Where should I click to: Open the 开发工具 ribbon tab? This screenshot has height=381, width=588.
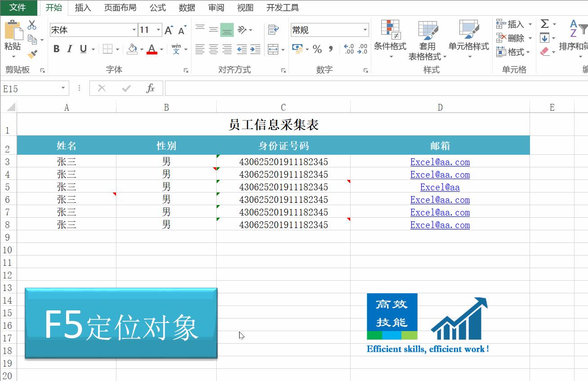point(282,8)
